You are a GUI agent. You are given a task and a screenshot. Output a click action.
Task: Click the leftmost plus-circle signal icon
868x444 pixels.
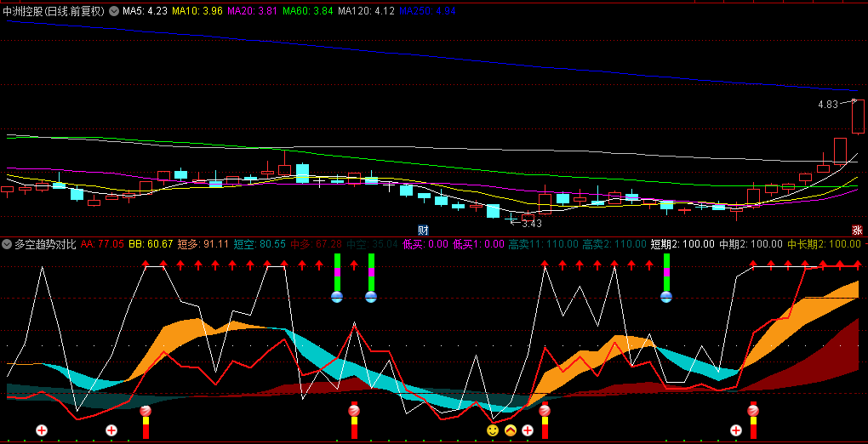(42, 430)
